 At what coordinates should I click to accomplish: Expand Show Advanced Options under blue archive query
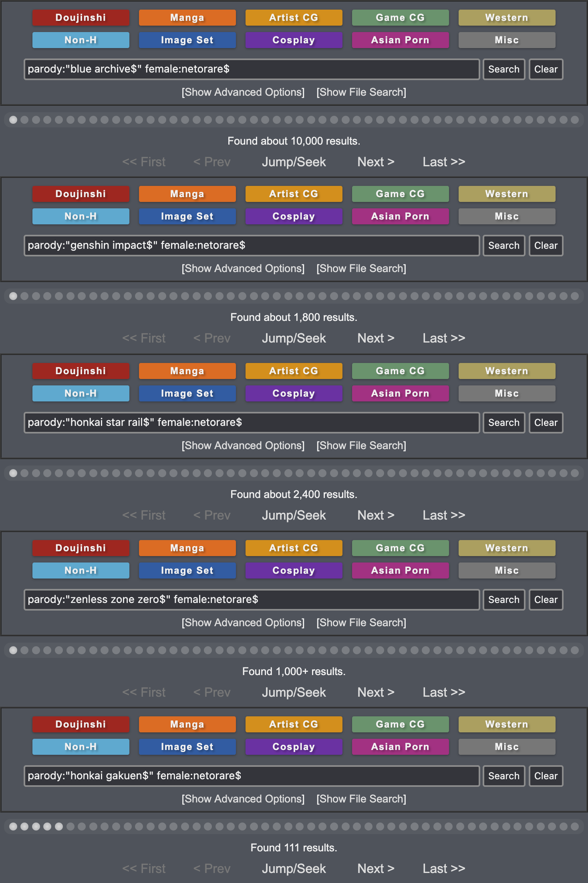[243, 92]
